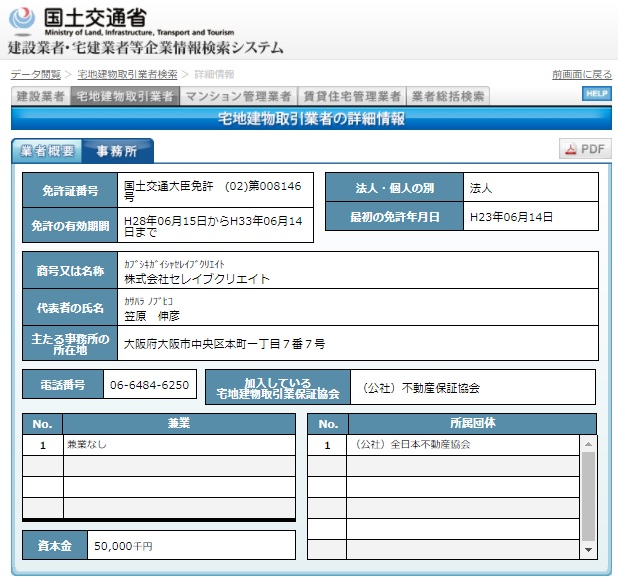The height and width of the screenshot is (581, 618).
Task: Click the 法人 value cell
Action: click(531, 188)
